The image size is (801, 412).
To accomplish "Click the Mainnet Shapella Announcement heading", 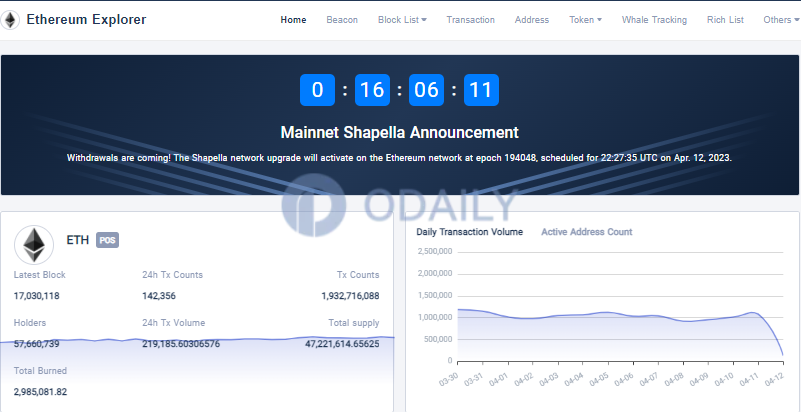I will (399, 132).
